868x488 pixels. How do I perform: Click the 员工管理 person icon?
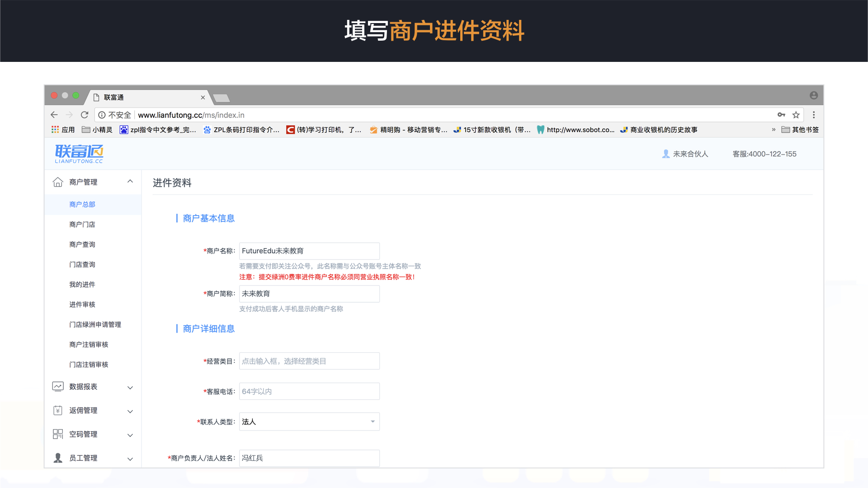coord(58,458)
